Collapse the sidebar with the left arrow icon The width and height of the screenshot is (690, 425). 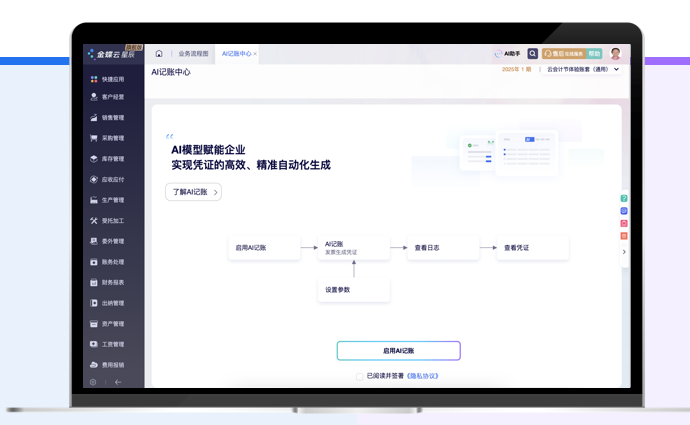pos(118,382)
